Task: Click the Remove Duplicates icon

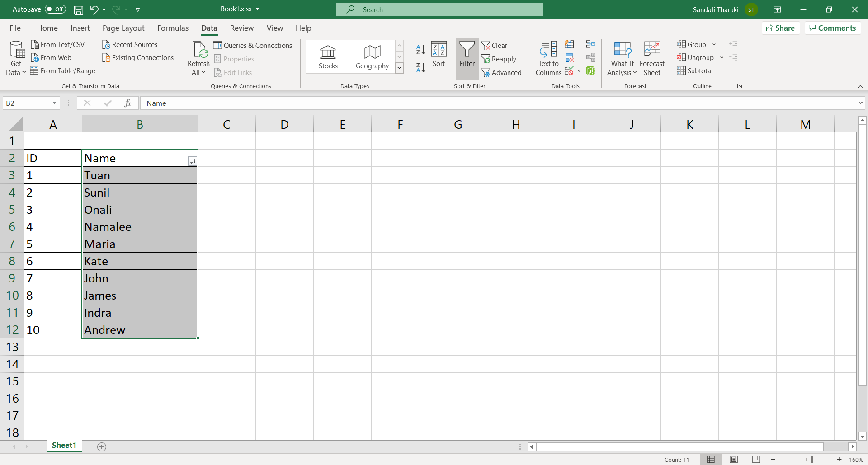Action: [x=569, y=57]
